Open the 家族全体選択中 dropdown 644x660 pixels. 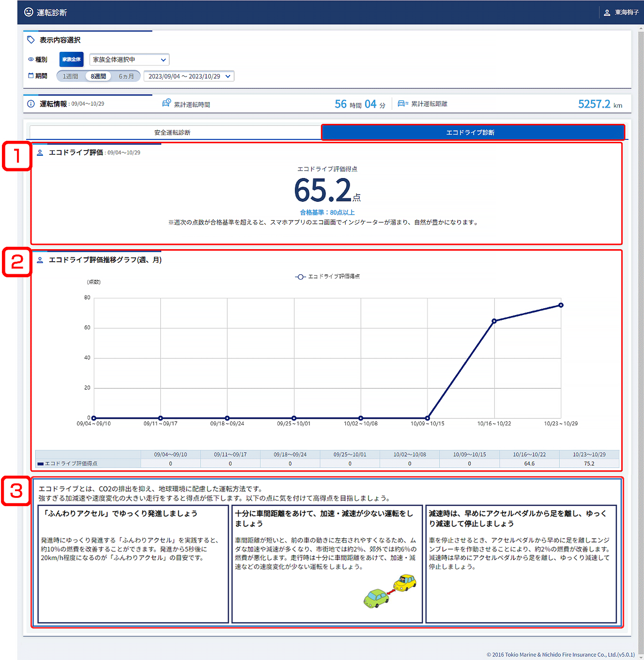[129, 60]
